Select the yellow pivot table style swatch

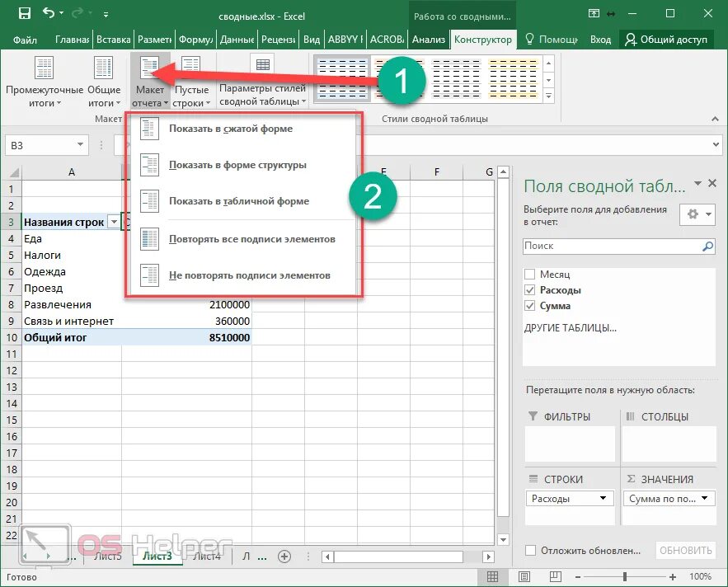513,78
